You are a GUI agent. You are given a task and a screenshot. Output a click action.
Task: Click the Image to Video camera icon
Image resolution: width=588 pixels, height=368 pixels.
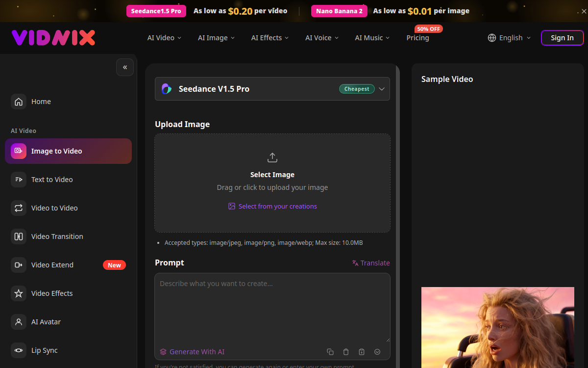click(19, 151)
